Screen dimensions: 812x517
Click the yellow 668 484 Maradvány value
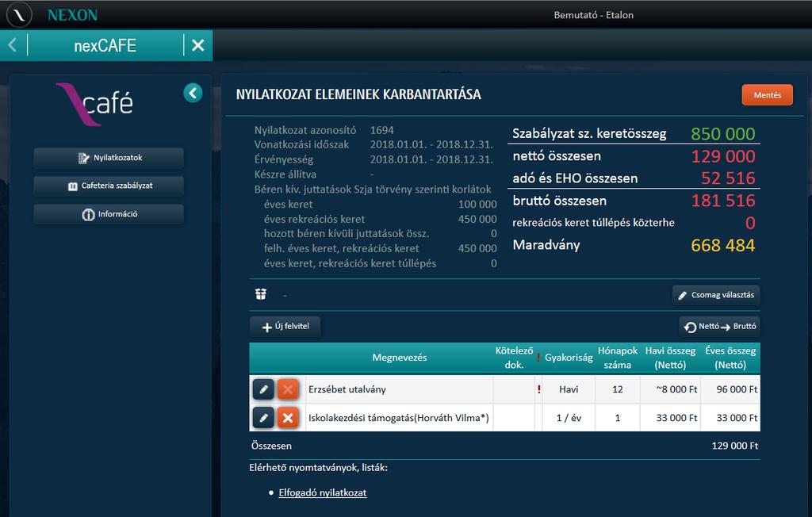tap(723, 245)
